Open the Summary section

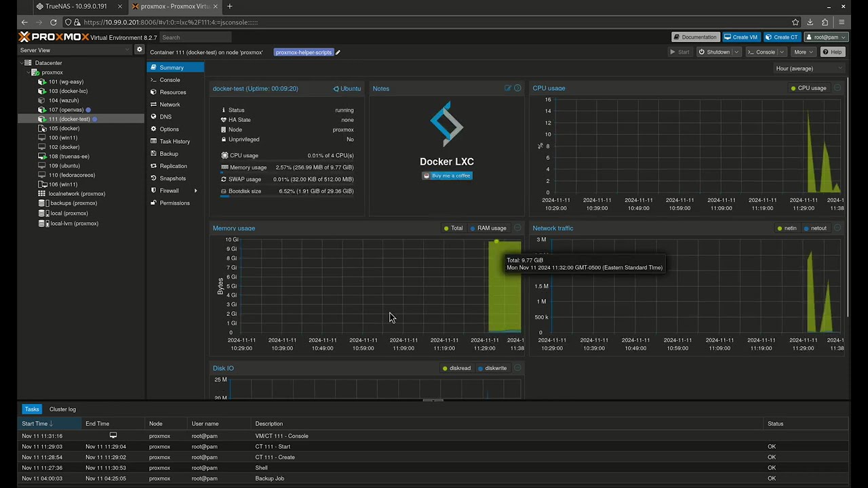[176, 67]
